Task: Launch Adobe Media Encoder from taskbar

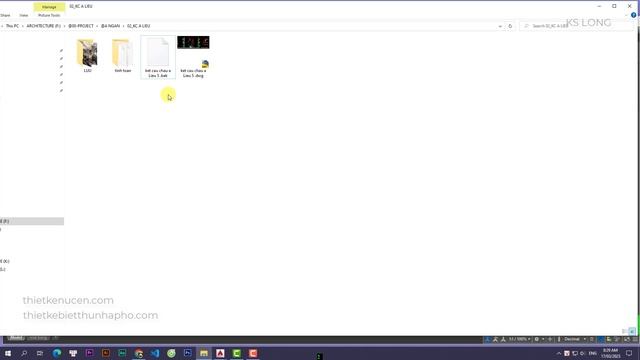Action: (122, 353)
